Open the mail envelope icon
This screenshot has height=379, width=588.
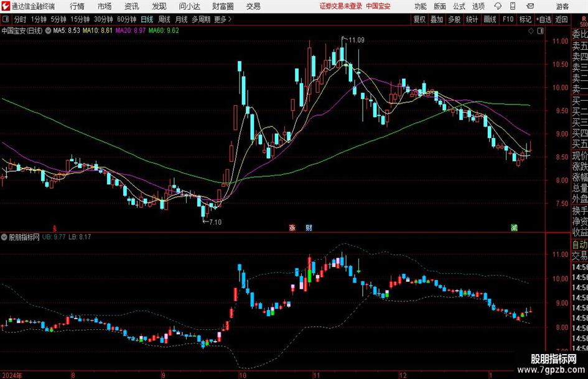(530, 6)
